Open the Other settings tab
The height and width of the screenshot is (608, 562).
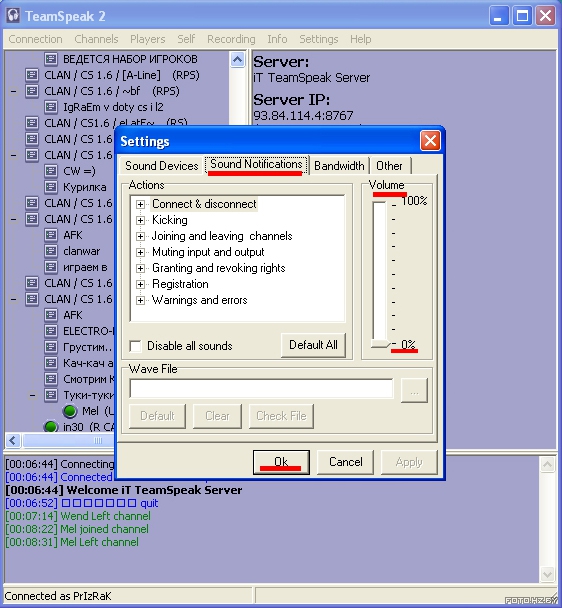click(x=389, y=166)
